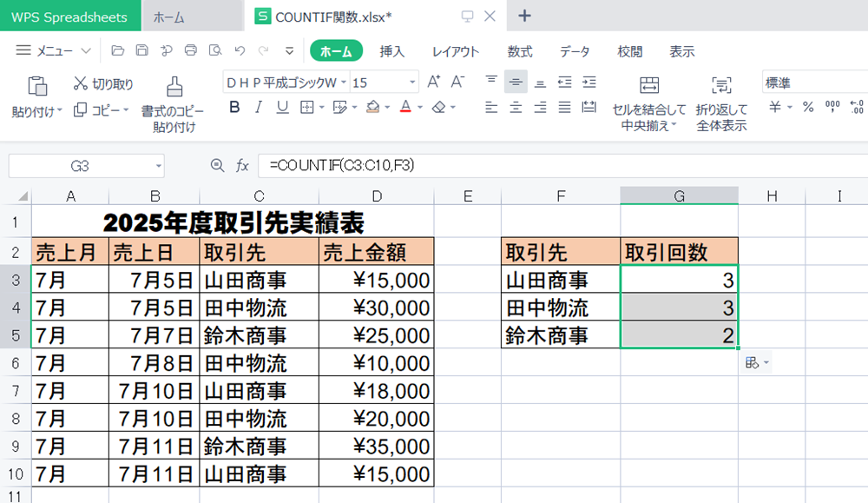Image resolution: width=868 pixels, height=503 pixels.
Task: Click 書式のコピー貼り付け format painter
Action: [174, 104]
